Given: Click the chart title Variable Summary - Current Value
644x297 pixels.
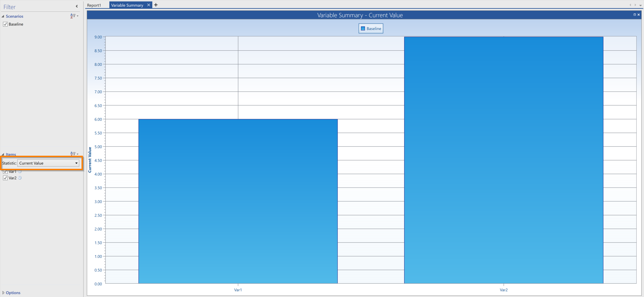Looking at the screenshot, I should (360, 15).
